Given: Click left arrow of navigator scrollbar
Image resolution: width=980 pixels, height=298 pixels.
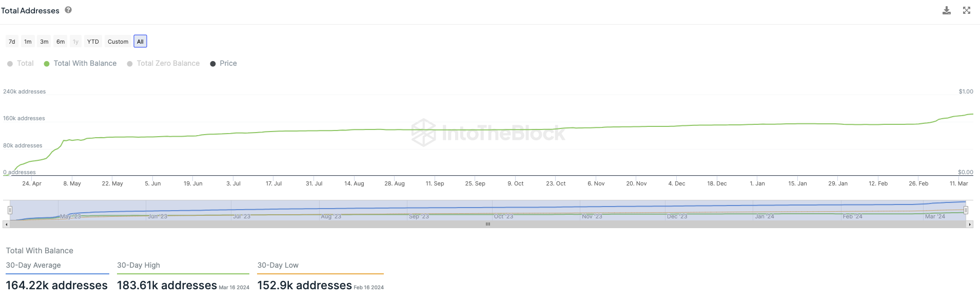Looking at the screenshot, I should [6, 225].
